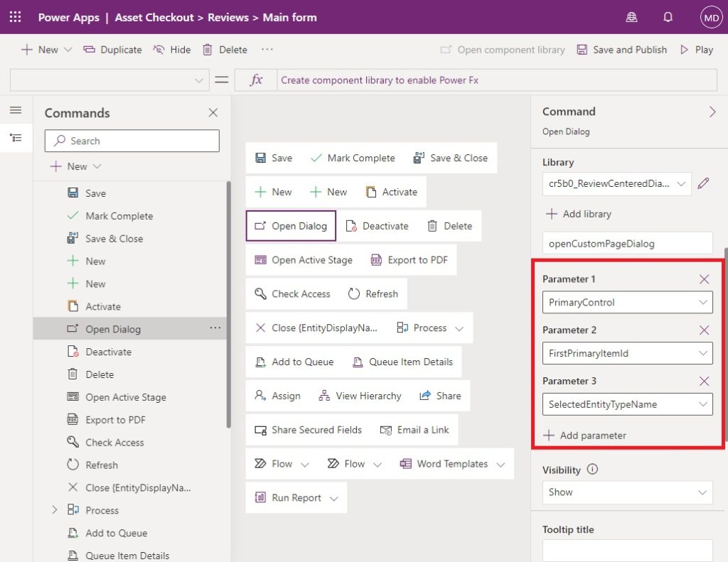This screenshot has width=728, height=562.
Task: Open the Power Apps waffle menu
Action: point(14,17)
